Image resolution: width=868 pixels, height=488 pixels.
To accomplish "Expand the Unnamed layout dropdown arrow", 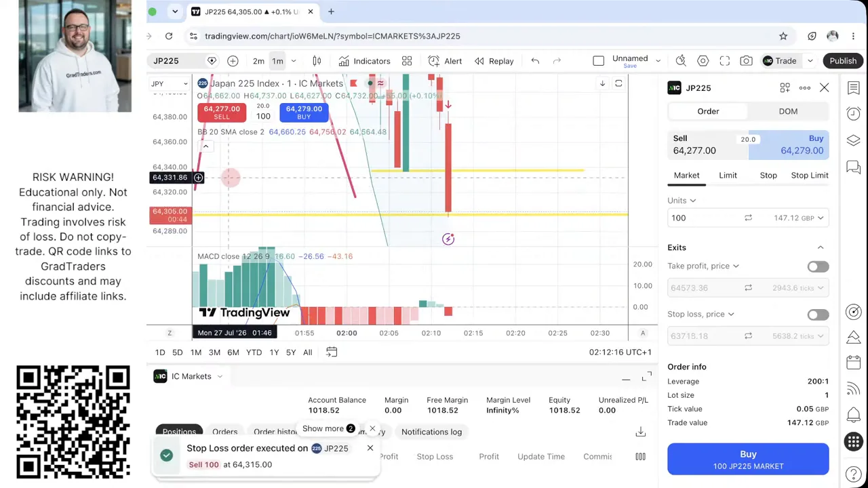I will [658, 61].
